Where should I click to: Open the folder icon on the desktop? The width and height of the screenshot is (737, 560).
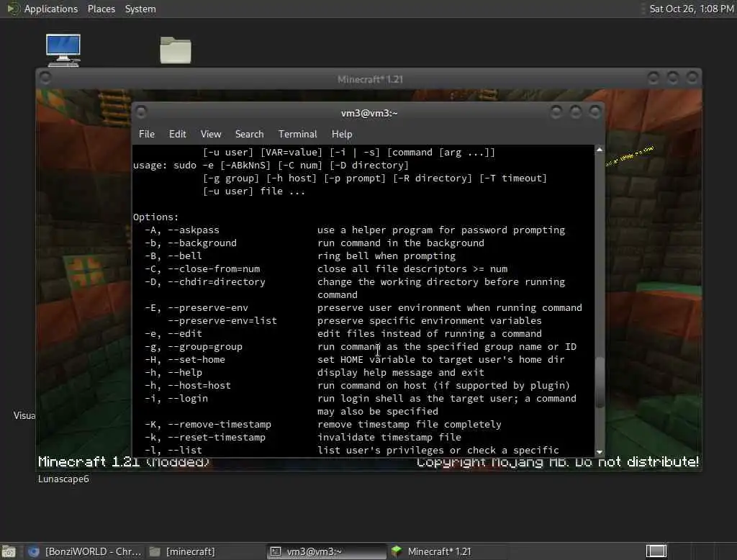coord(176,50)
